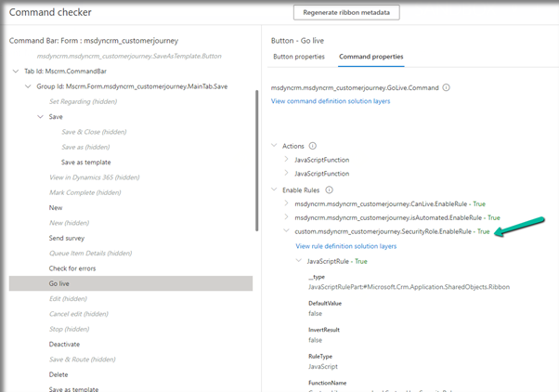Screen dimensions: 559x392
Task: Open the Command properties tab
Action: 370,57
